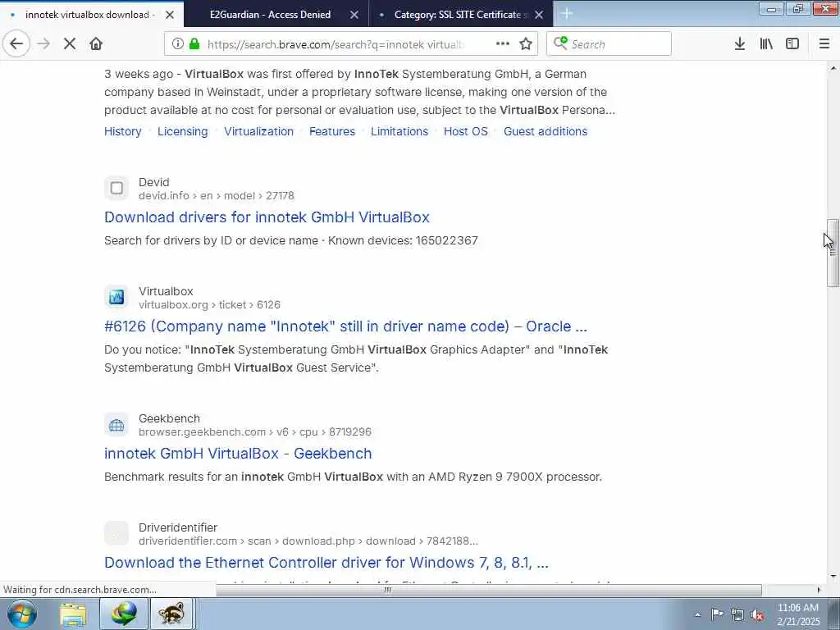Open Download drivers for innotek GmbH VirtualBox

pyautogui.click(x=267, y=217)
